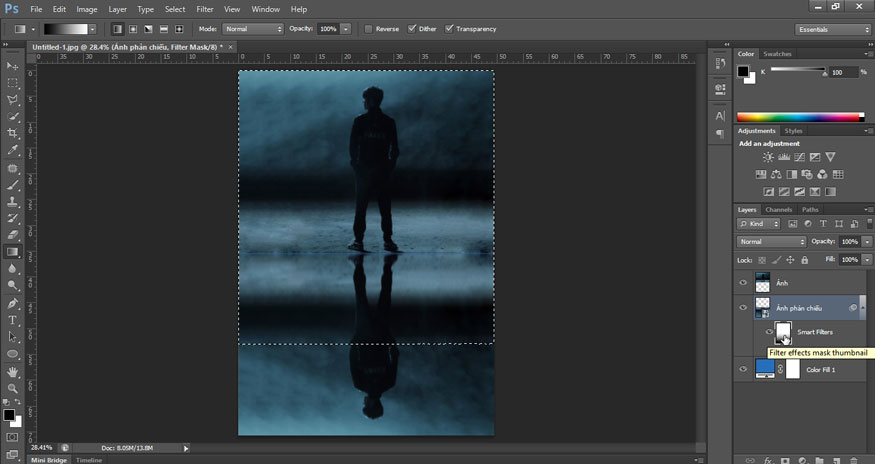Select the Brush tool
The height and width of the screenshot is (464, 875).
(12, 185)
